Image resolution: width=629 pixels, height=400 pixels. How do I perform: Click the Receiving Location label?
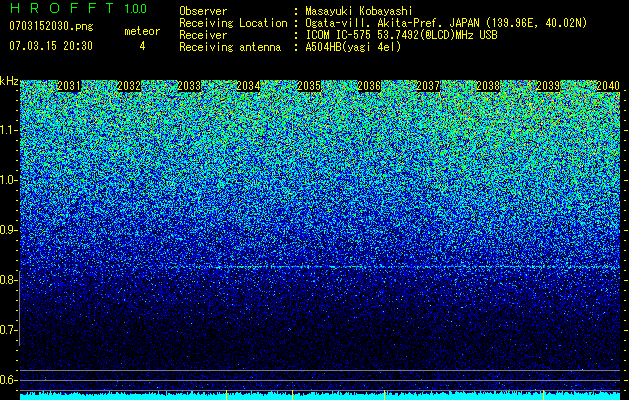[233, 24]
